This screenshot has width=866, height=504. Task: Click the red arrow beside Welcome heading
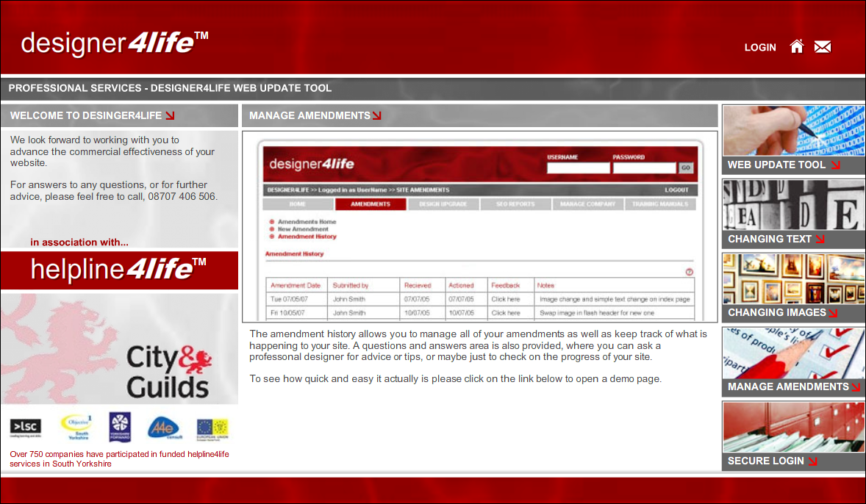(x=170, y=115)
